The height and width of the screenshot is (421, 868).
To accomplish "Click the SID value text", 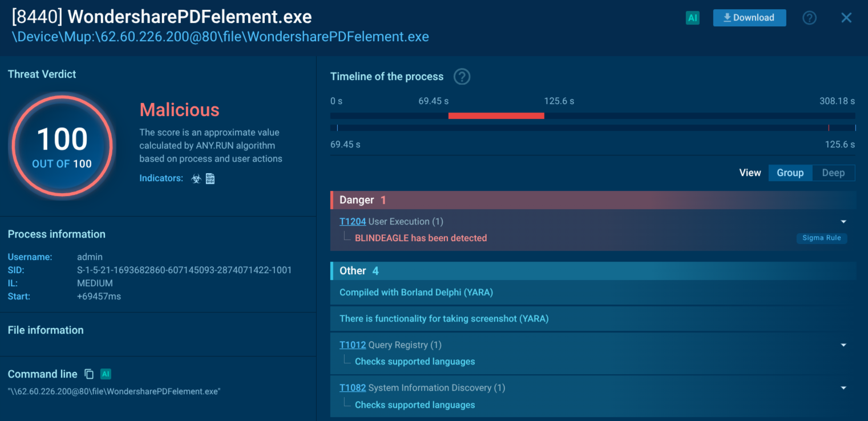I will 184,270.
